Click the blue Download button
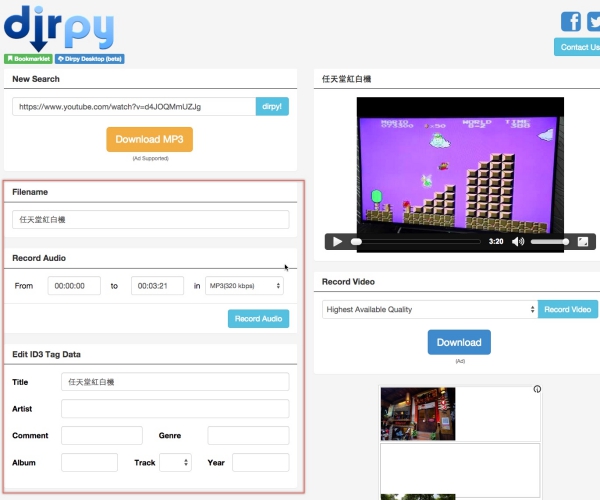 coord(459,342)
